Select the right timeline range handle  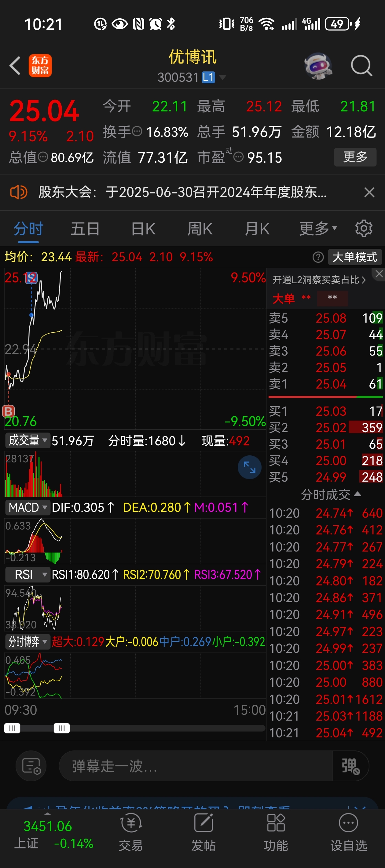(62, 729)
